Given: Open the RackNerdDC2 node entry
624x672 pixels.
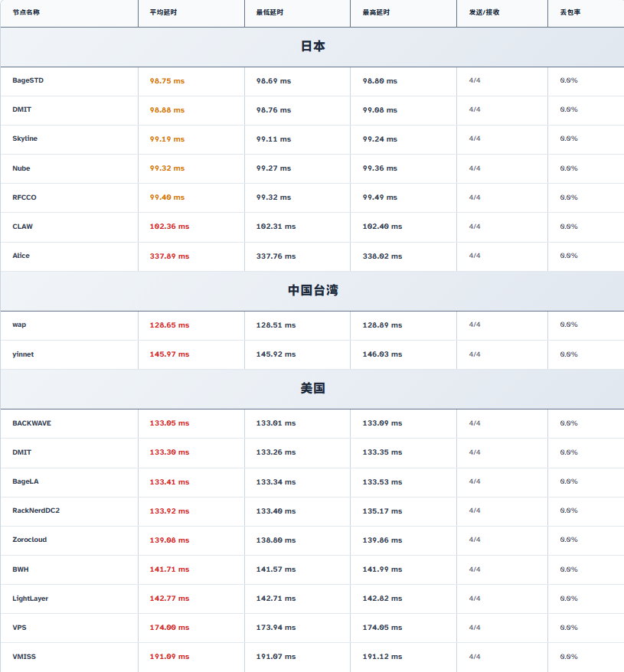Looking at the screenshot, I should click(36, 511).
